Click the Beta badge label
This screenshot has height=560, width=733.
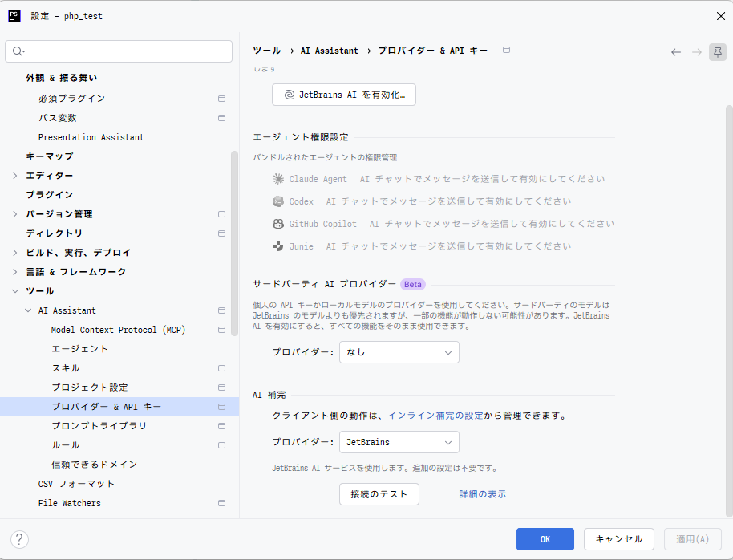coord(413,284)
